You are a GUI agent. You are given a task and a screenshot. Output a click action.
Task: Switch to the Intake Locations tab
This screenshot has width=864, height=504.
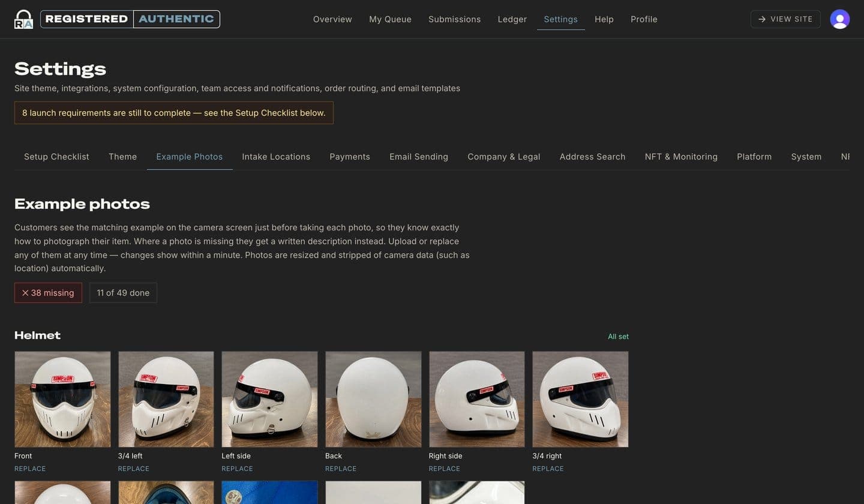tap(276, 157)
